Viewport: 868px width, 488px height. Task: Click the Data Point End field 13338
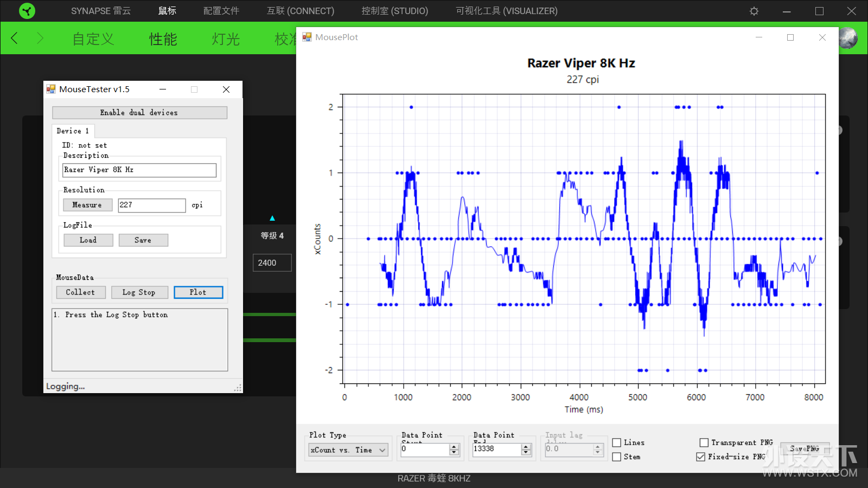(x=497, y=450)
